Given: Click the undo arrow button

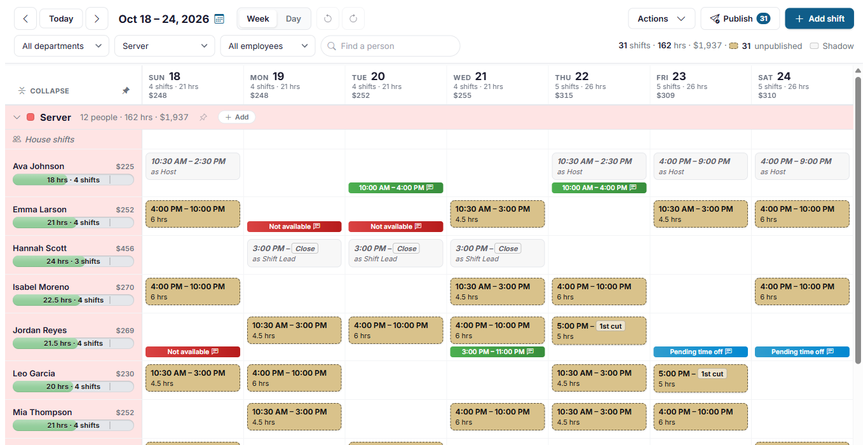Looking at the screenshot, I should 328,18.
